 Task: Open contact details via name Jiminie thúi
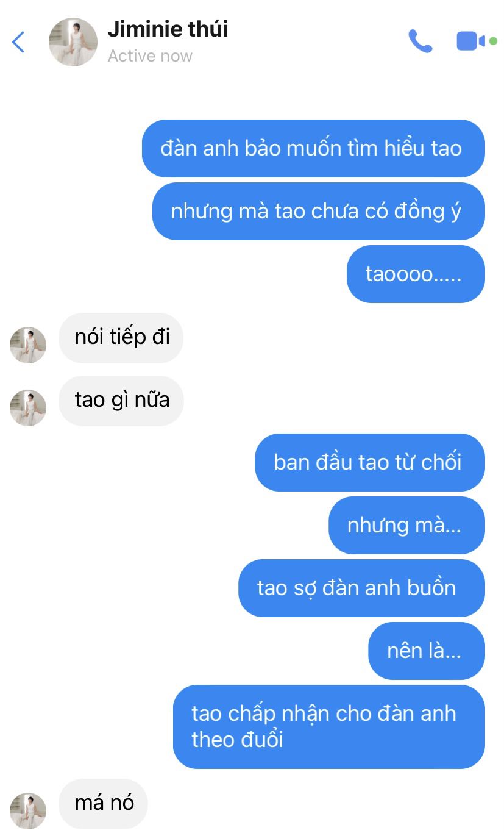click(x=168, y=29)
